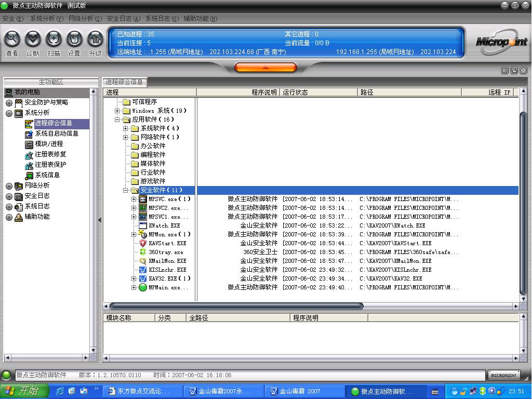Open the 网络分析(S) menu

pyautogui.click(x=85, y=19)
